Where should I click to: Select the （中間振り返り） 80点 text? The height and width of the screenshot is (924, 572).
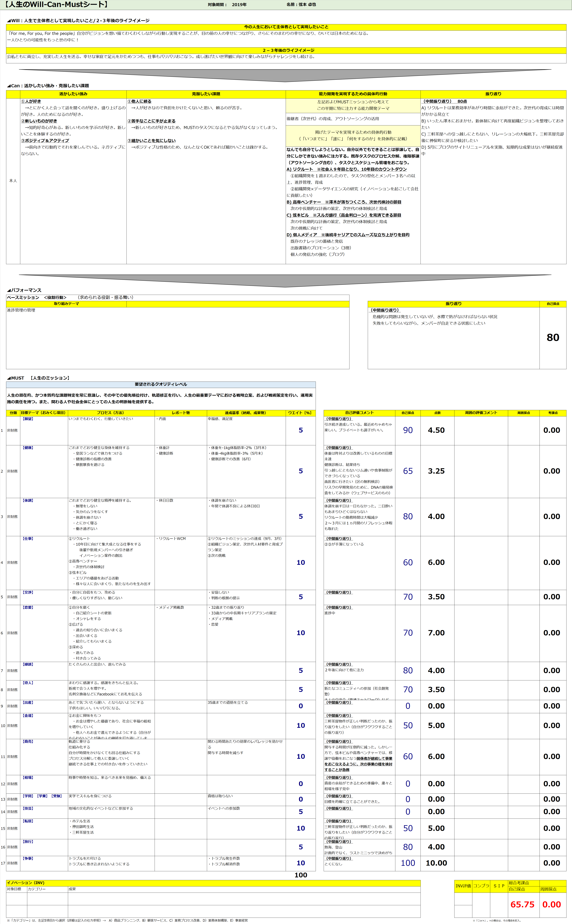(444, 101)
